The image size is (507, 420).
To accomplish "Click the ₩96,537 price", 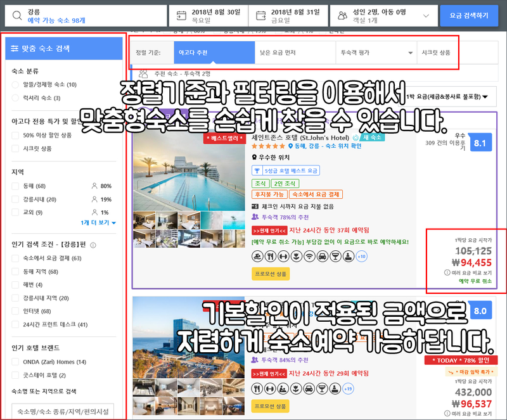I will [472, 404].
